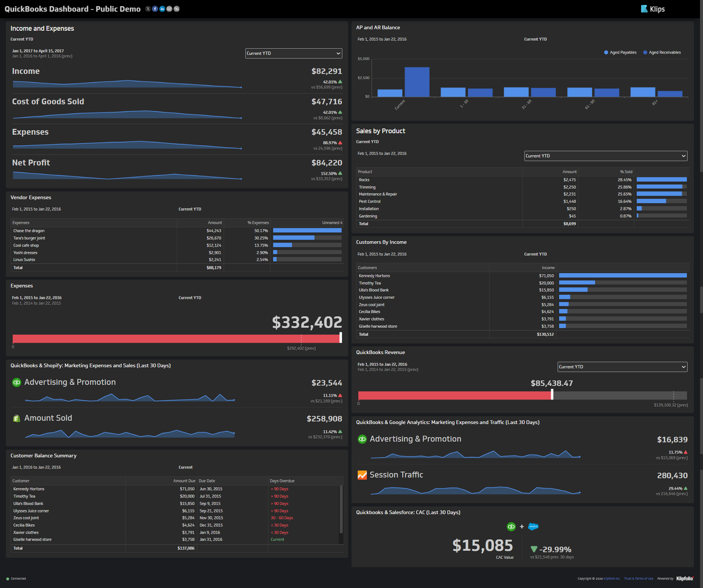Click QuickBooks icon in Salesforce CAC panel

click(x=511, y=526)
